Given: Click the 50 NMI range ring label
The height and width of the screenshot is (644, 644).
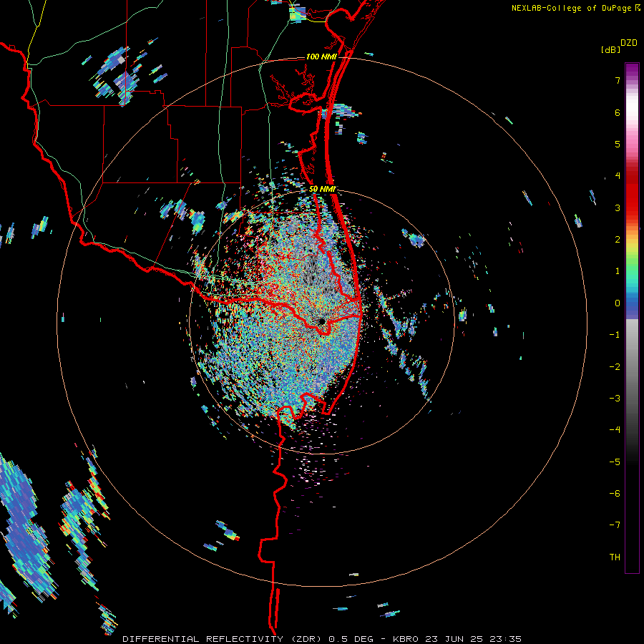Looking at the screenshot, I should point(323,189).
